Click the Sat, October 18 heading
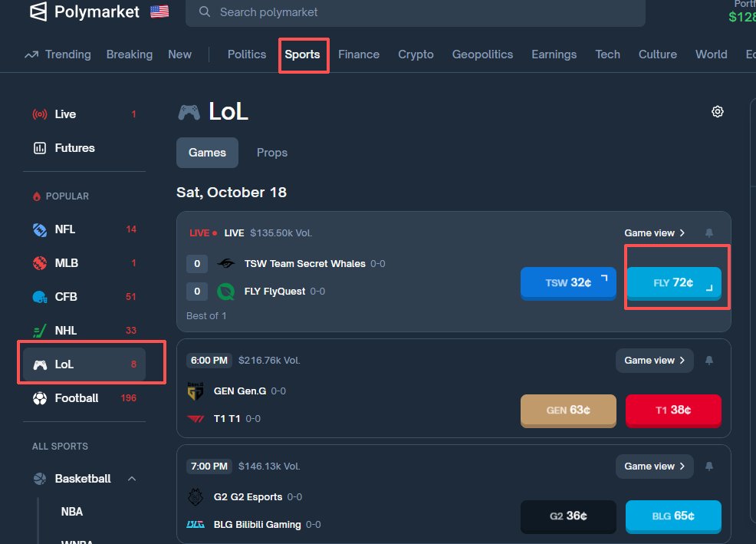Image resolution: width=756 pixels, height=544 pixels. [232, 192]
